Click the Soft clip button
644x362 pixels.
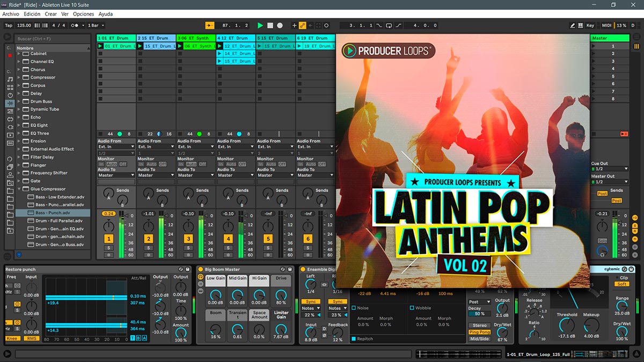tap(622, 284)
